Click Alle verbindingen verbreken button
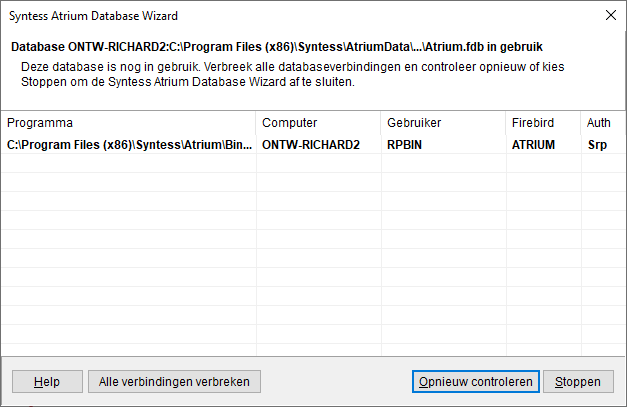This screenshot has height=407, width=627. click(x=174, y=381)
